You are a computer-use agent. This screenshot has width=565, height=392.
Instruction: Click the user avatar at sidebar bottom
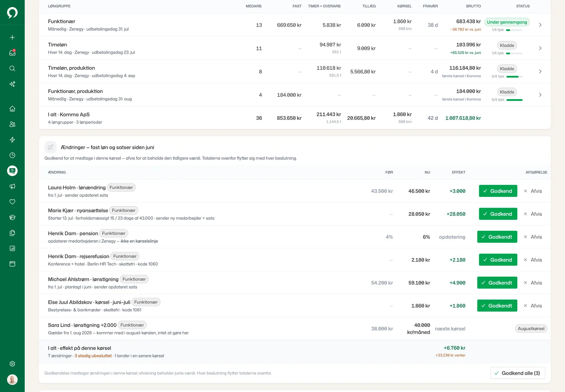click(12, 380)
